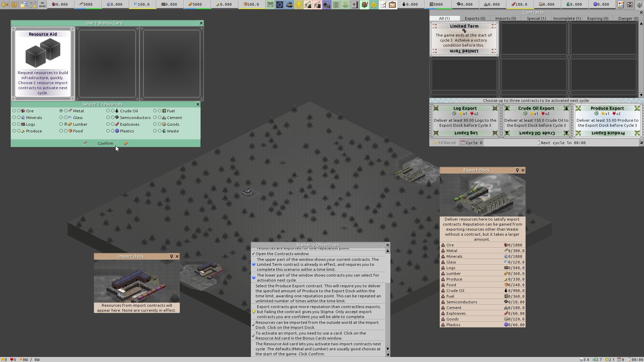Viewport: 644px width, 362px height.
Task: Click the star reputation icon in toolbar
Action: click(374, 4)
